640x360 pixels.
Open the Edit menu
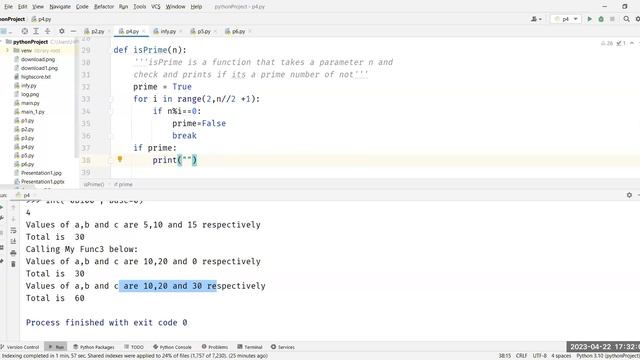point(23,7)
